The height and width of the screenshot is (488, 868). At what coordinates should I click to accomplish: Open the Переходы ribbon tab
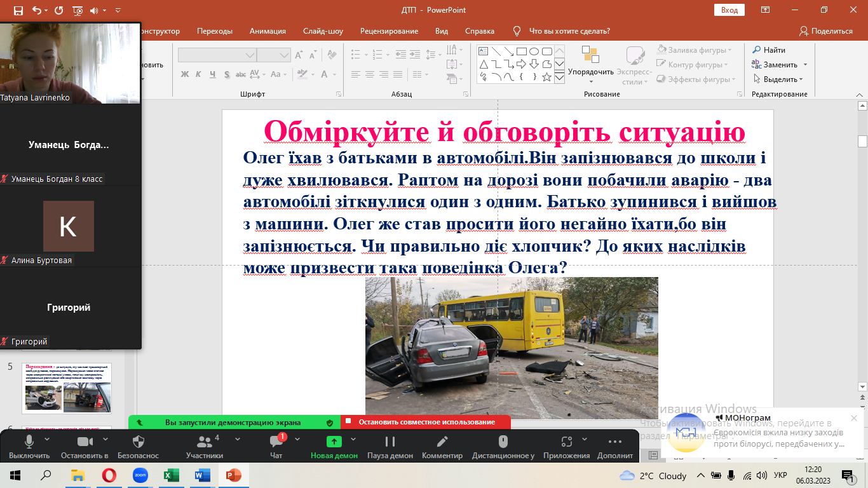pyautogui.click(x=215, y=31)
